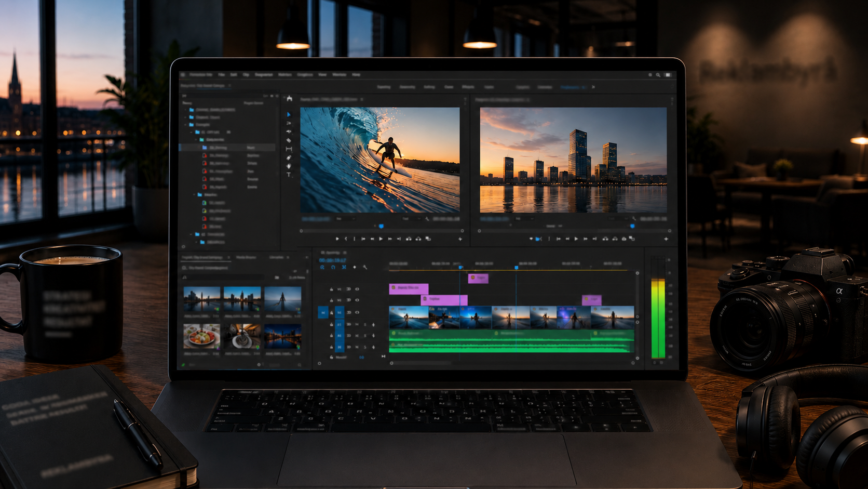
Task: Toggle lock on the top video track
Action: point(332,289)
